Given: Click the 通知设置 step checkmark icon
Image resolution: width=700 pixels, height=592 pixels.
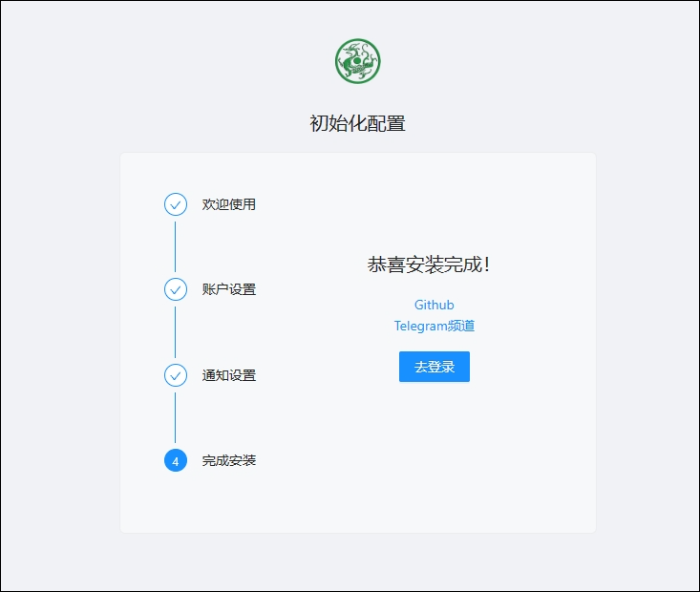Looking at the screenshot, I should 175,375.
